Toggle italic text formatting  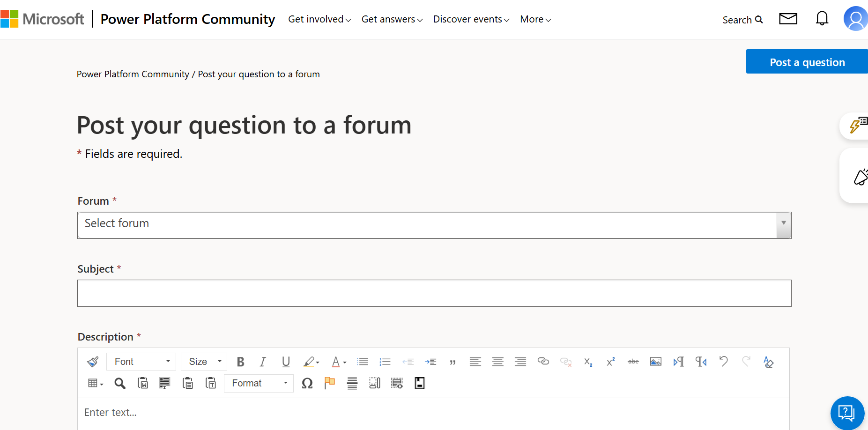[x=263, y=362]
